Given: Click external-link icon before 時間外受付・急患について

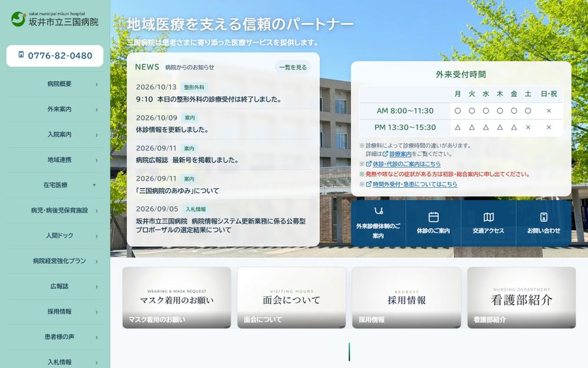Looking at the screenshot, I should tap(369, 184).
